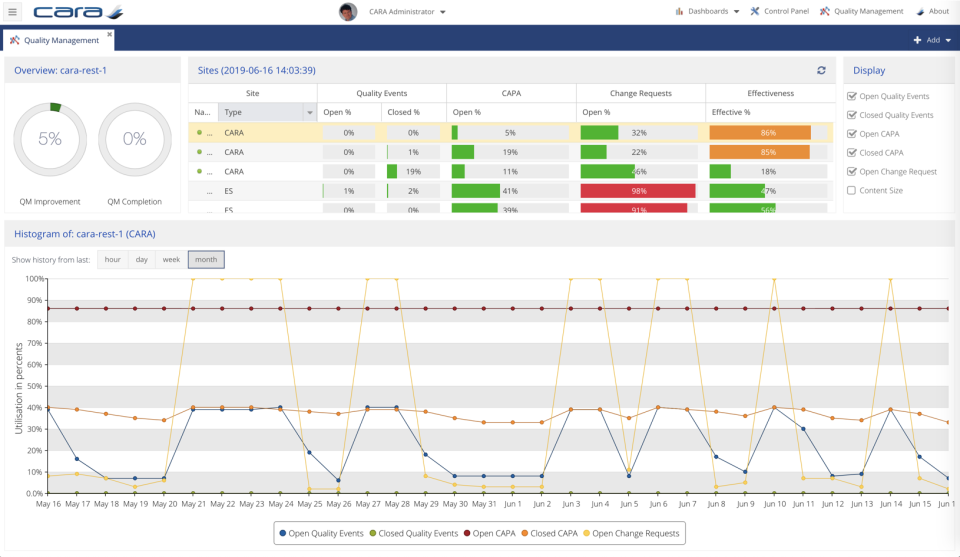Enable Content Size checkbox

[851, 190]
